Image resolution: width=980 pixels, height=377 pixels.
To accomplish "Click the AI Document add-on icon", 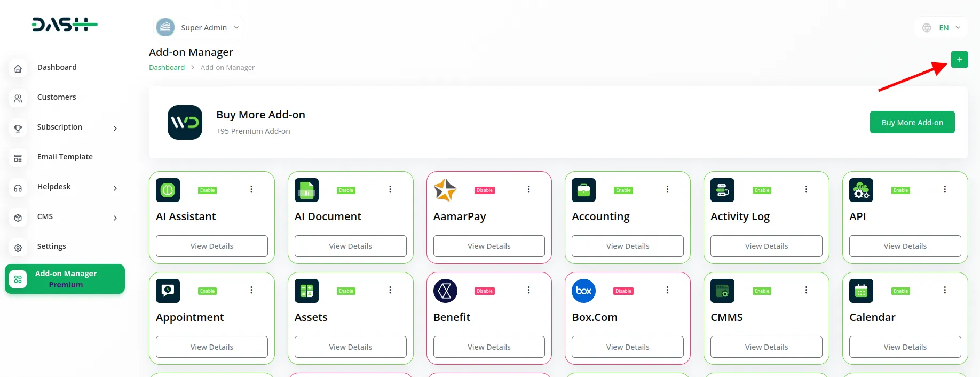I will point(306,190).
